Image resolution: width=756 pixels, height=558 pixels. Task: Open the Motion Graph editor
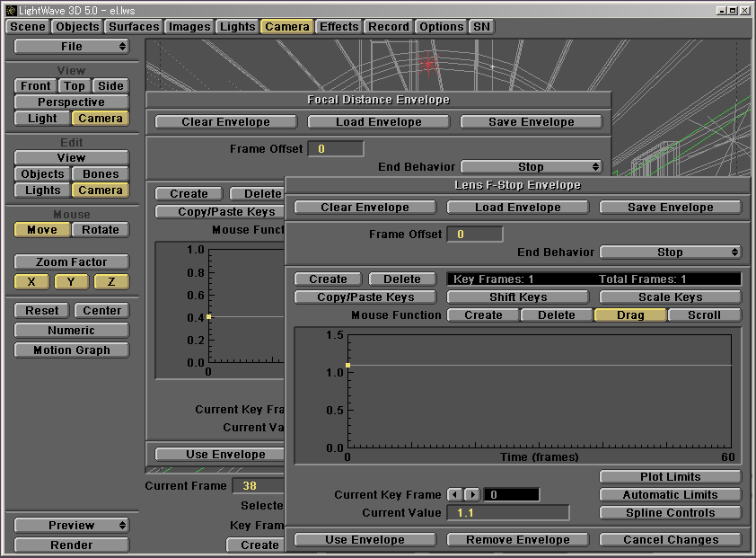71,350
